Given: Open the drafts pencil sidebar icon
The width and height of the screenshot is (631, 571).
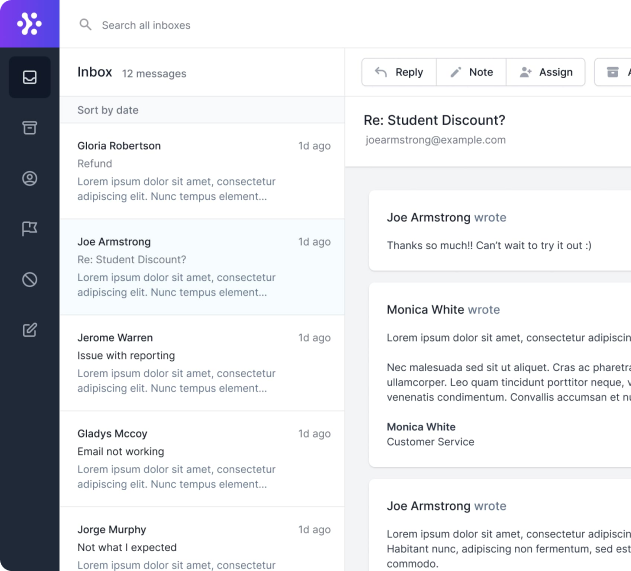Looking at the screenshot, I should pyautogui.click(x=30, y=330).
